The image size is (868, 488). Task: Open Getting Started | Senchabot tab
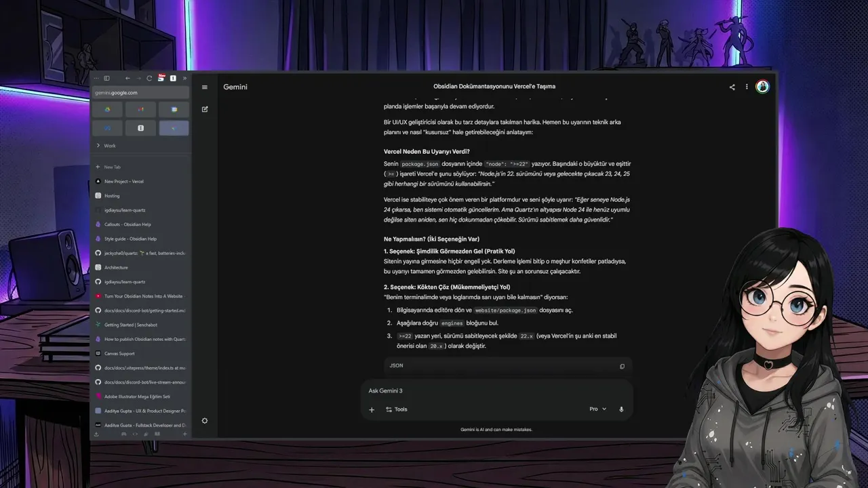[141, 325]
